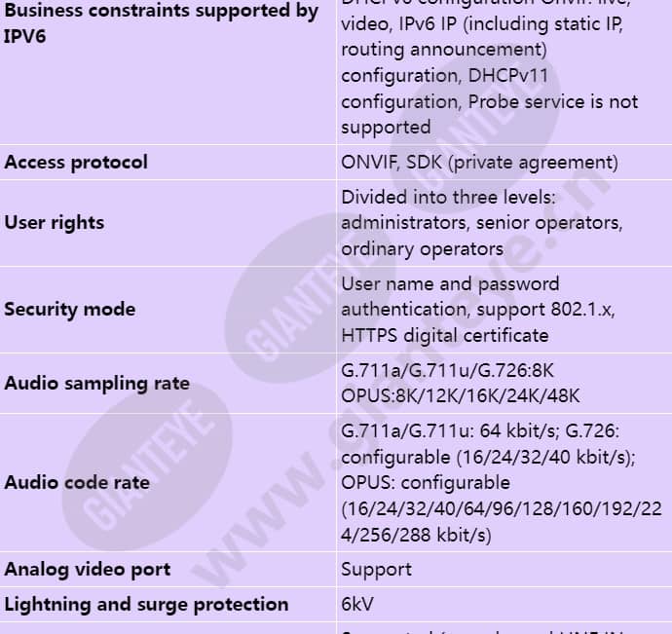The width and height of the screenshot is (672, 634).
Task: Click the Security mode label
Action: (x=70, y=310)
